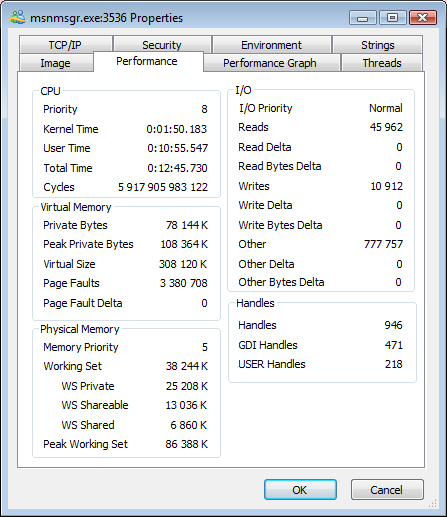Click the Virtual Memory group heading
447x517 pixels.
tap(76, 207)
